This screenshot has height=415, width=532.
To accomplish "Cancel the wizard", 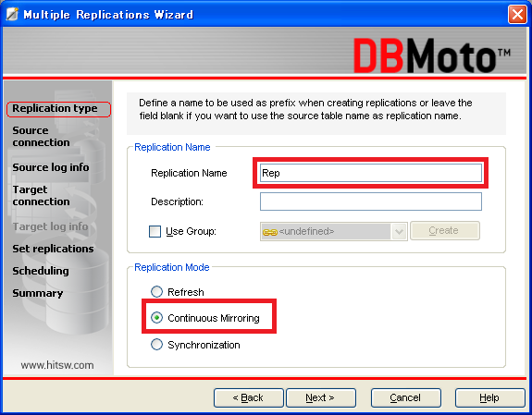I will pyautogui.click(x=406, y=397).
